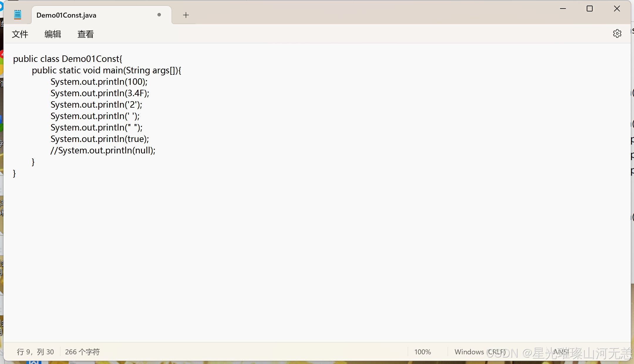The image size is (634, 364).
Task: Add a new tab with plus icon
Action: click(186, 15)
